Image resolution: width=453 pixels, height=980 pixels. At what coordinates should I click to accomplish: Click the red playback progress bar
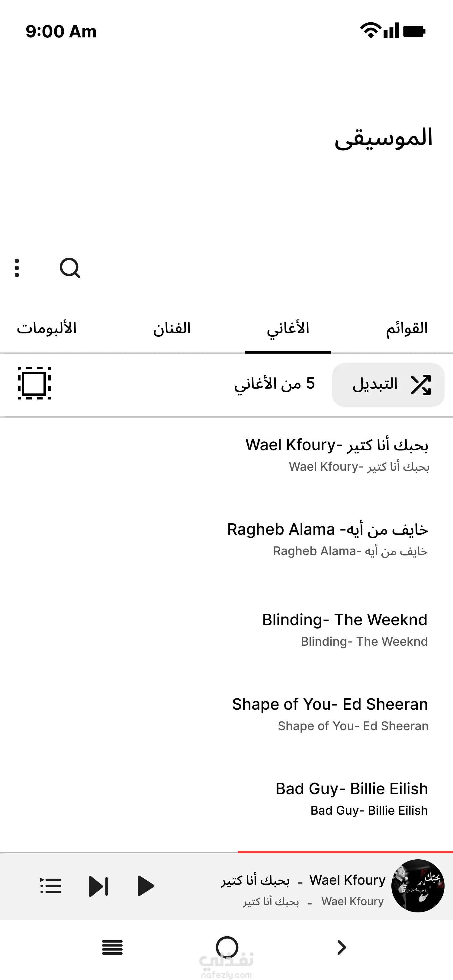pyautogui.click(x=345, y=852)
